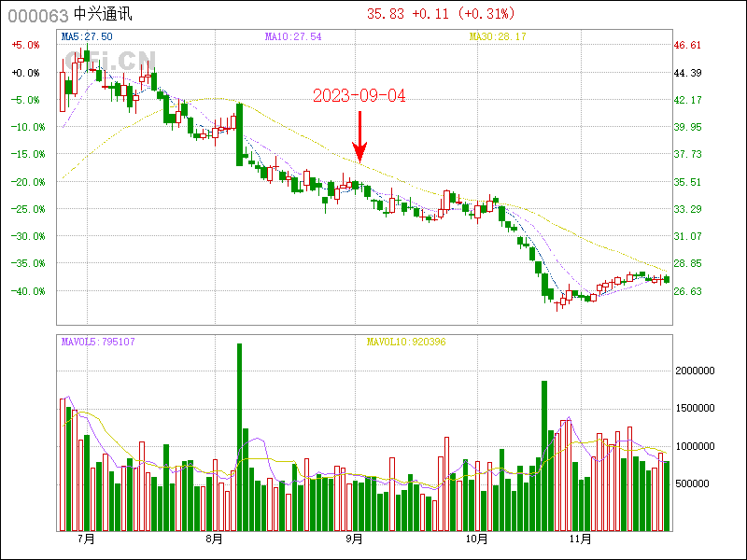Click the +5.0% percentage axis label

coord(25,45)
